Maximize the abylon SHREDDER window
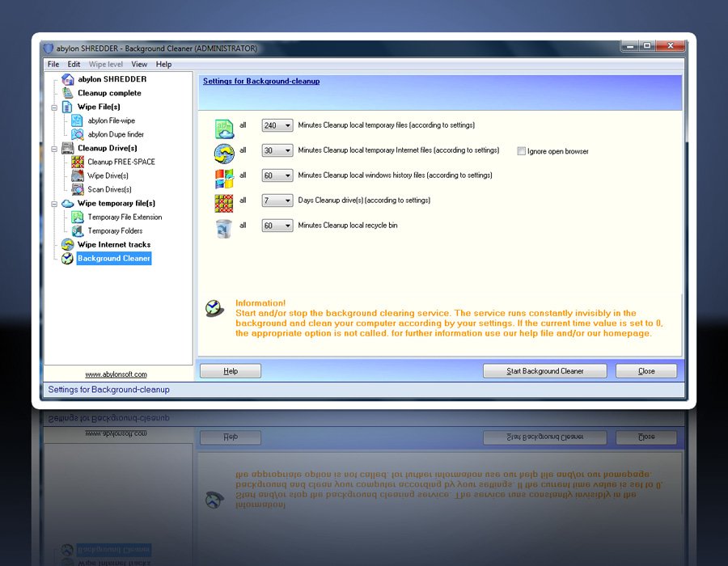The height and width of the screenshot is (566, 728). point(647,46)
